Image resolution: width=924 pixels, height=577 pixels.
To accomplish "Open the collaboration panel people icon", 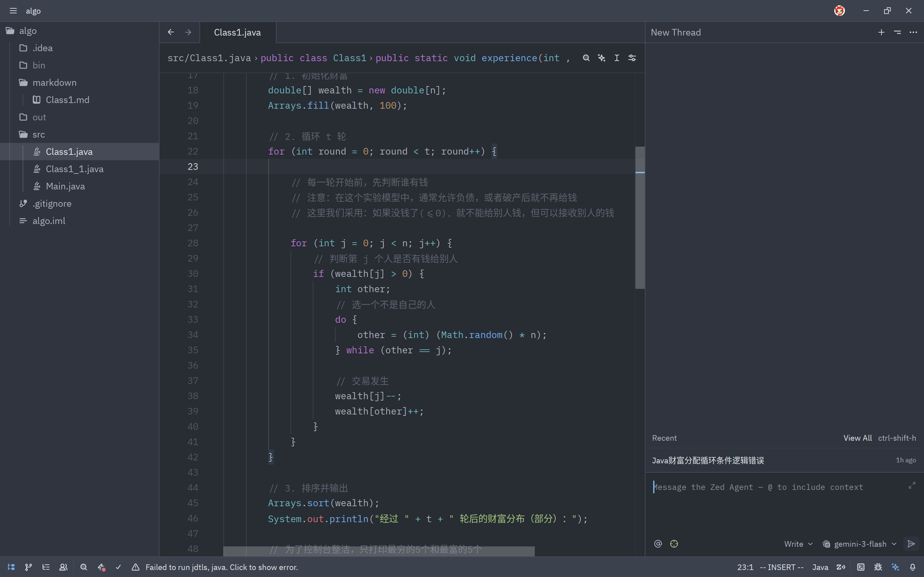I will (x=63, y=567).
